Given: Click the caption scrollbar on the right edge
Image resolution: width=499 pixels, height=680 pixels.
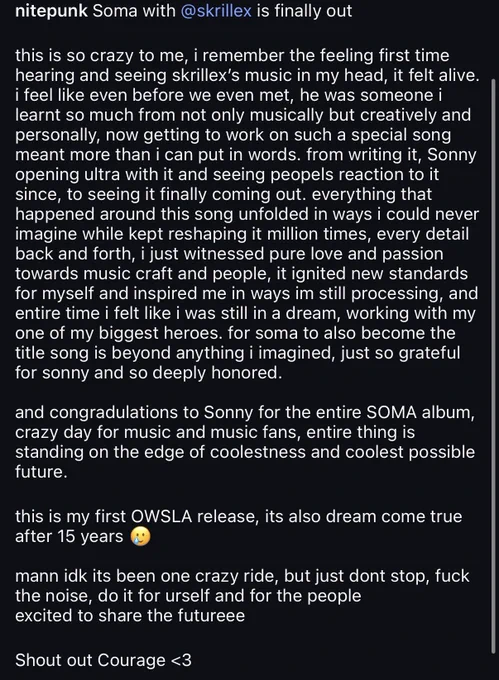Looking at the screenshot, I should (493, 366).
